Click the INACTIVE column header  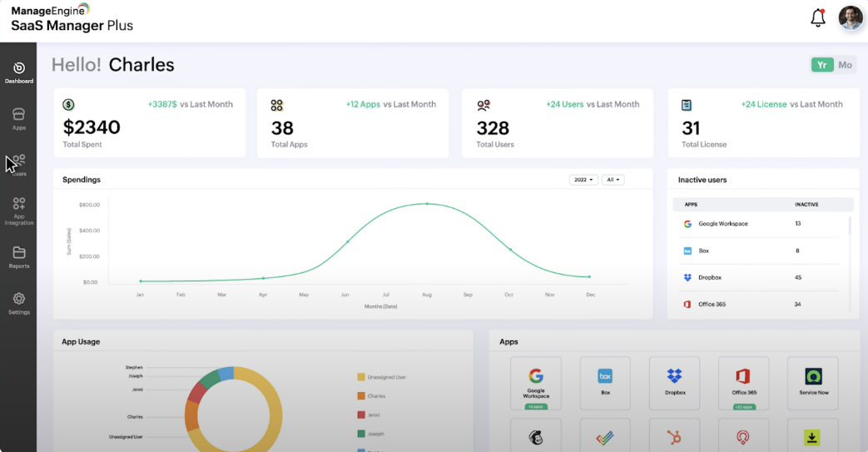[x=806, y=205]
